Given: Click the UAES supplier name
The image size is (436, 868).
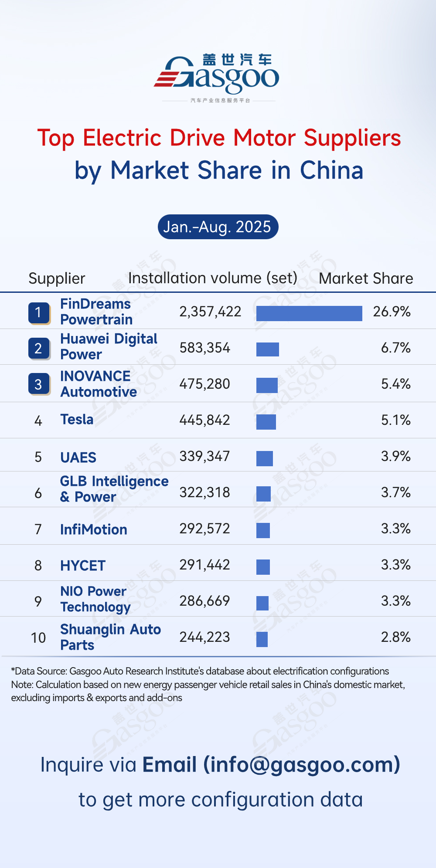Looking at the screenshot, I should point(78,458).
